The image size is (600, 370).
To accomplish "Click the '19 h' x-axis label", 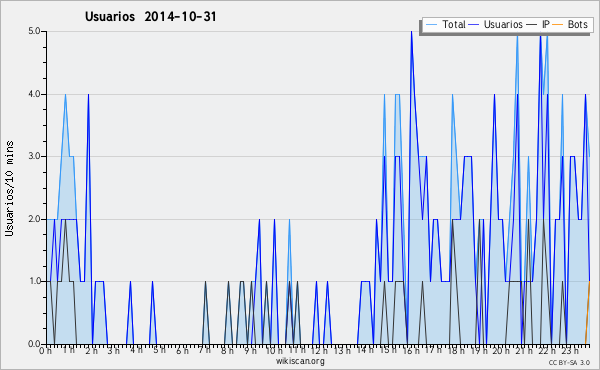I will point(478,350).
